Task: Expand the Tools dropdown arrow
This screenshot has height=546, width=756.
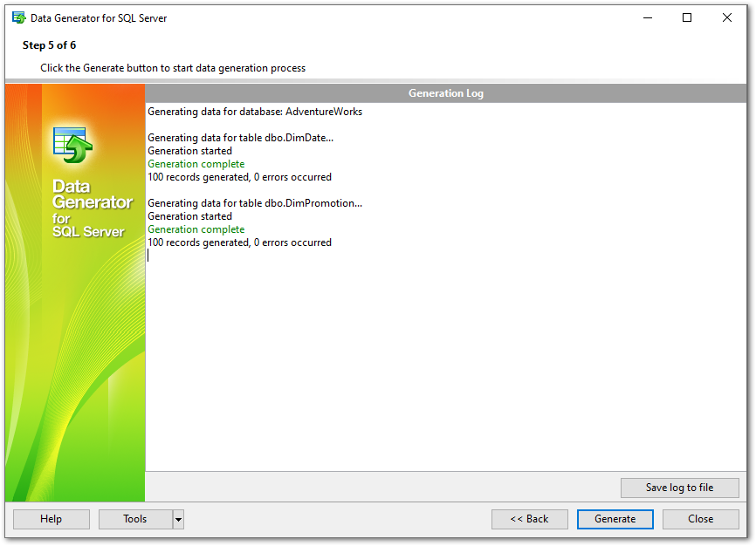Action: point(178,520)
